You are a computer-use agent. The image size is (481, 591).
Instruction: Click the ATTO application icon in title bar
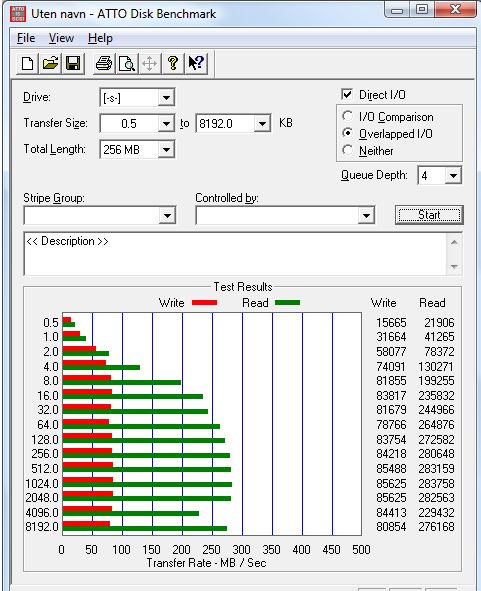coord(18,14)
